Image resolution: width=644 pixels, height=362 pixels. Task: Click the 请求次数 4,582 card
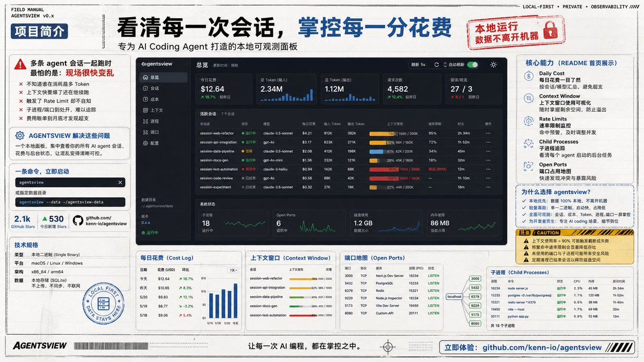[x=413, y=88]
